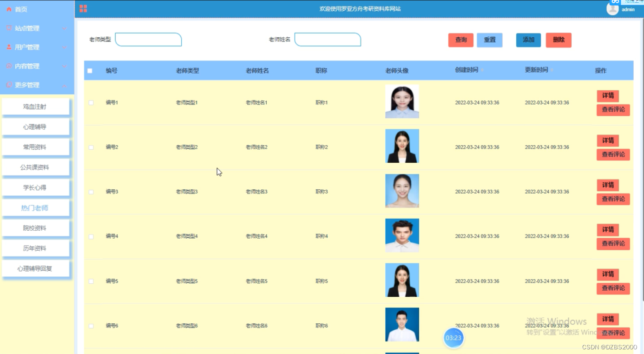Open the 院校资料 submenu item
This screenshot has width=644, height=354.
(x=36, y=228)
